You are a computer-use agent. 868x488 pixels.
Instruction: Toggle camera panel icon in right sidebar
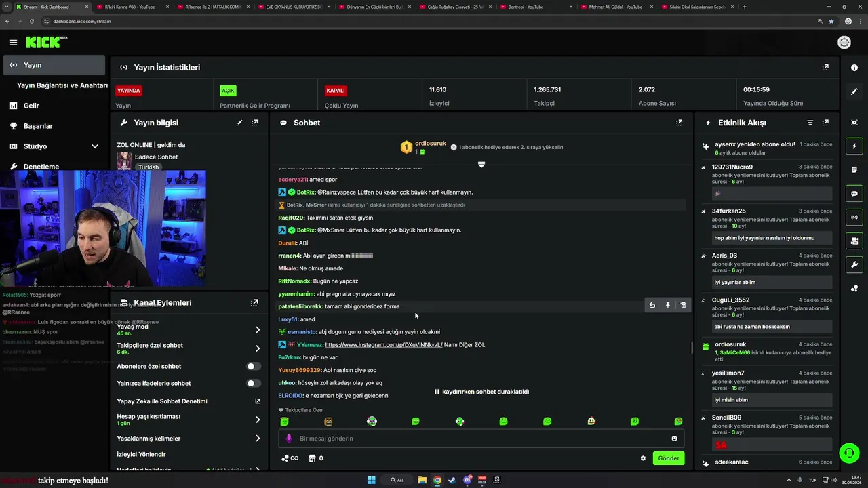pos(854,241)
